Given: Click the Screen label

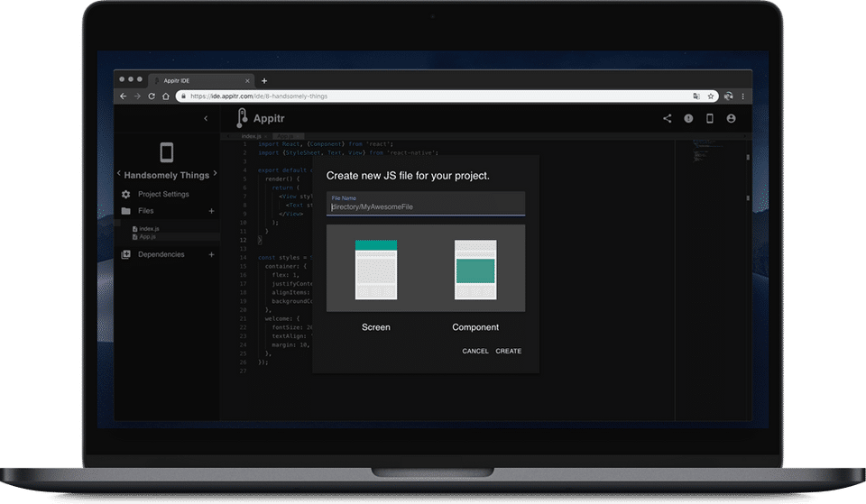Looking at the screenshot, I should tap(376, 327).
